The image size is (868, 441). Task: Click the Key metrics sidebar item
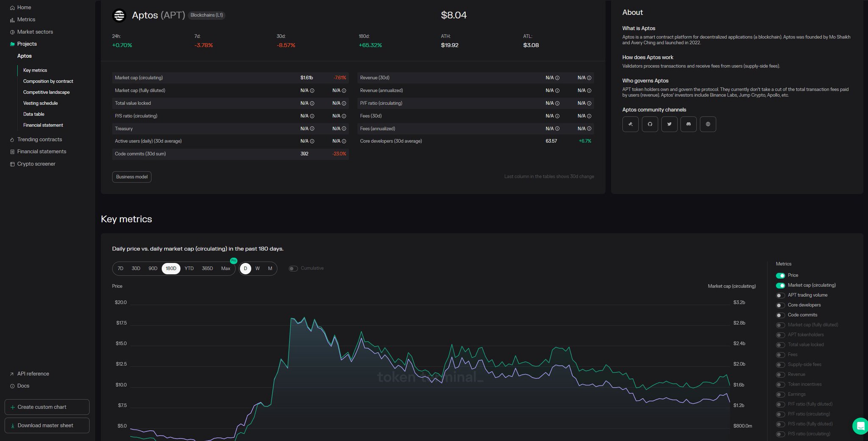point(35,70)
